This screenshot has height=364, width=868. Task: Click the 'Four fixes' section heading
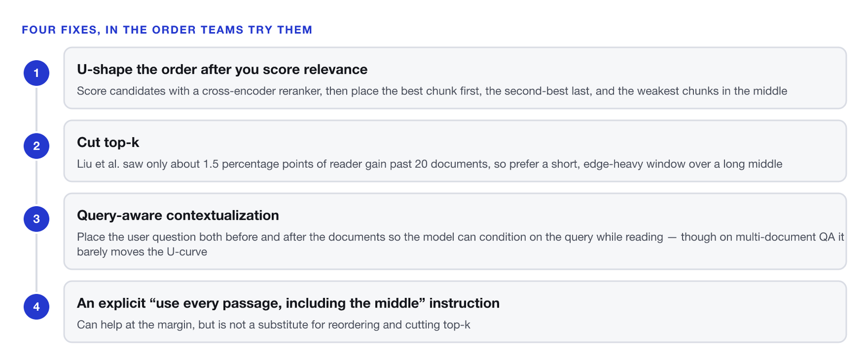pyautogui.click(x=167, y=30)
